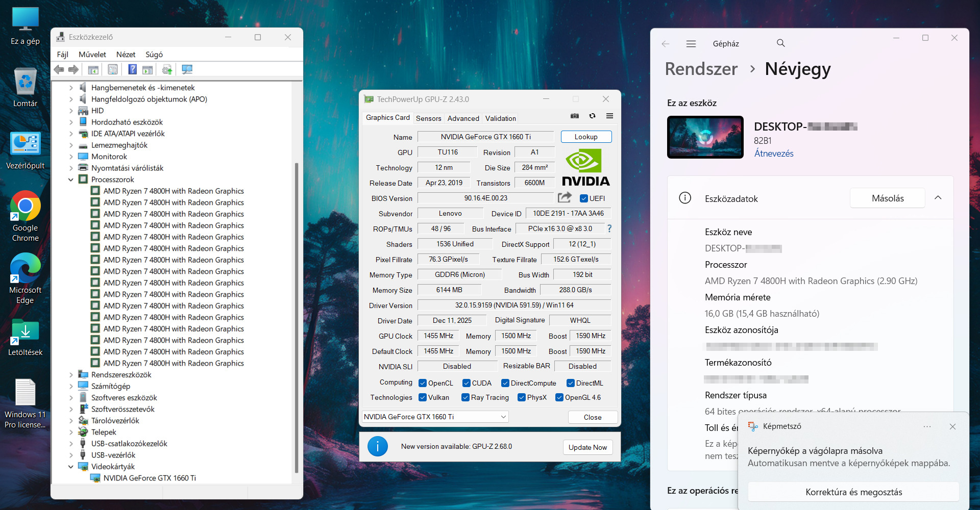Collapse the Videokártyák tree node

pos(71,467)
